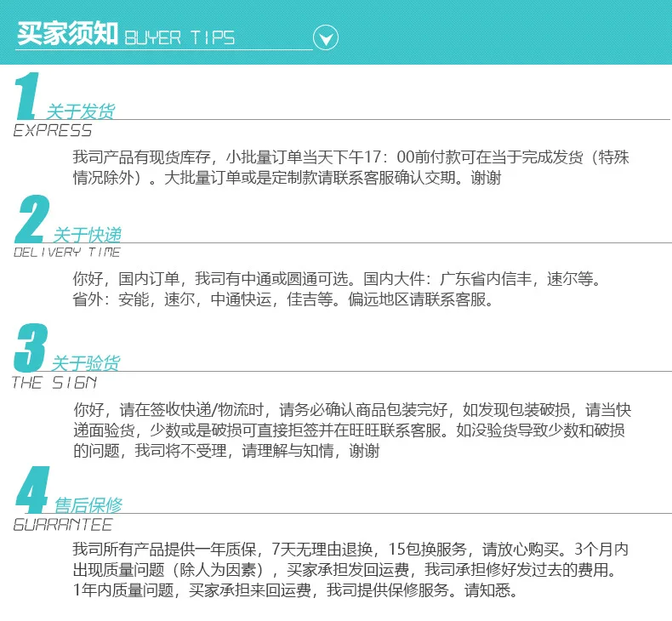672x621 pixels.
Task: Click the 买家须知 header title
Action: coord(68,33)
